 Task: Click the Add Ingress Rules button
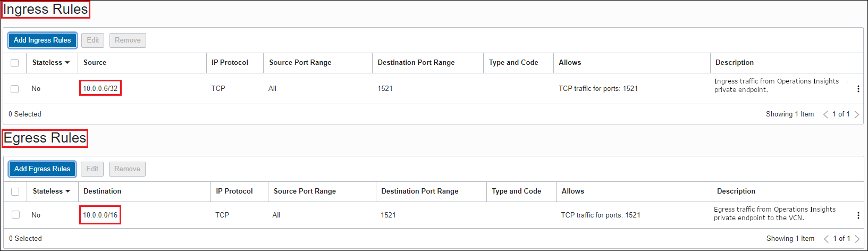click(43, 40)
